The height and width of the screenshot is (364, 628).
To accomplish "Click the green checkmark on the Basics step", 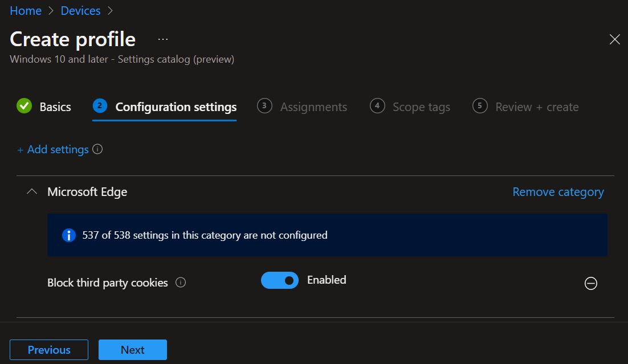I will coord(23,107).
